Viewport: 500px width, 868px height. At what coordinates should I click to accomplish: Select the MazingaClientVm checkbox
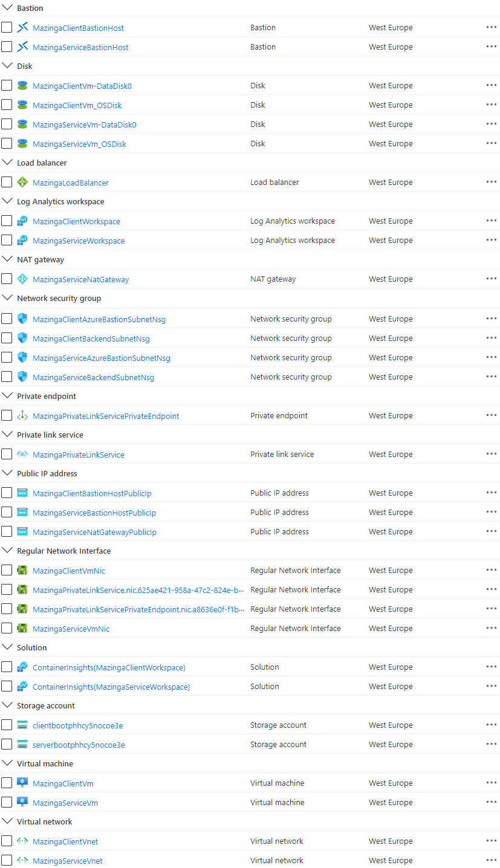point(7,783)
